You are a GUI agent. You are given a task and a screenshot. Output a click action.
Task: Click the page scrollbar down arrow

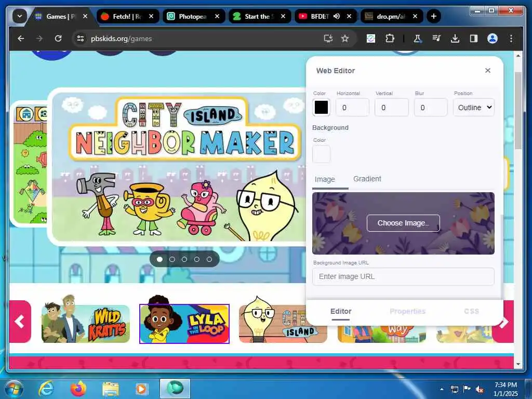point(518,364)
